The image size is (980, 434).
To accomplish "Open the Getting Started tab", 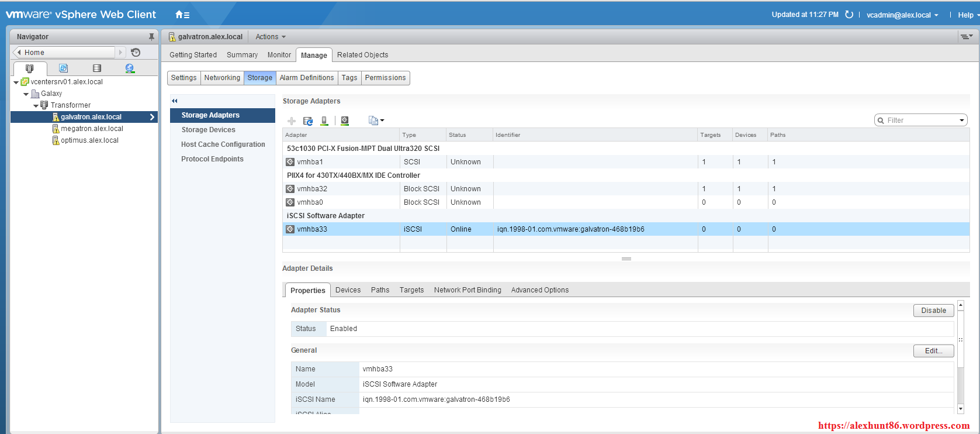I will pyautogui.click(x=193, y=55).
